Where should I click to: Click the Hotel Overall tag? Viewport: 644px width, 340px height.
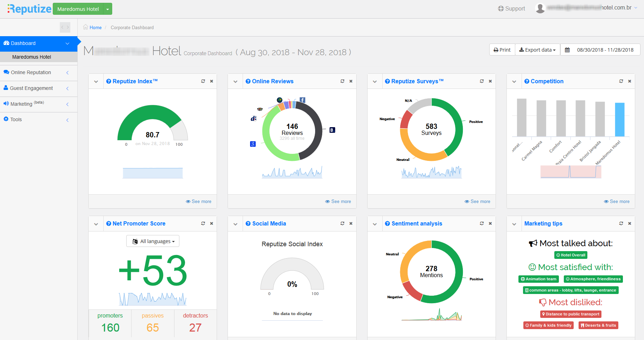click(571, 255)
